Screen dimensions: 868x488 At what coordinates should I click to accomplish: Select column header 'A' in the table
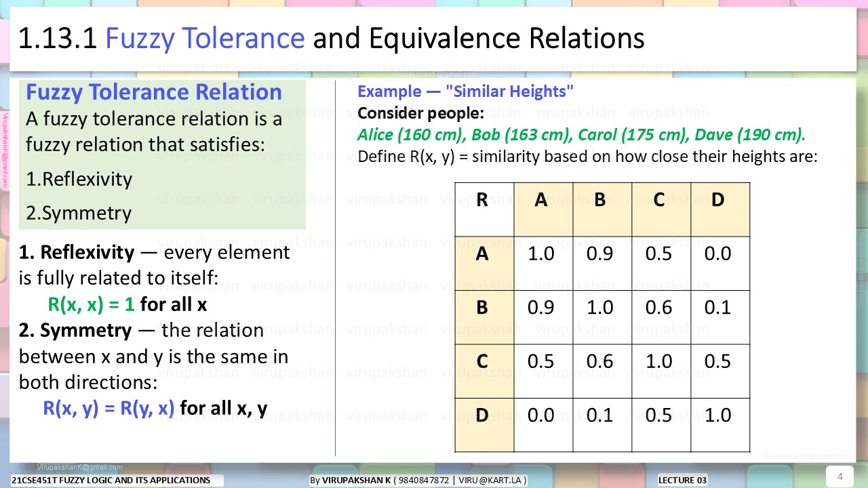point(543,209)
